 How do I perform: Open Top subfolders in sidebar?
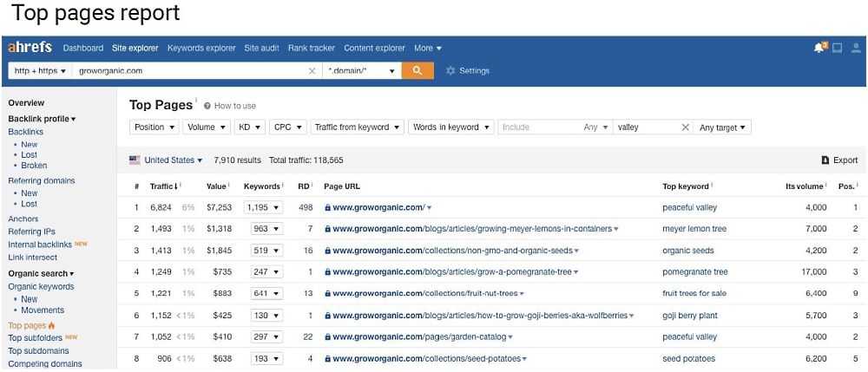pos(36,337)
